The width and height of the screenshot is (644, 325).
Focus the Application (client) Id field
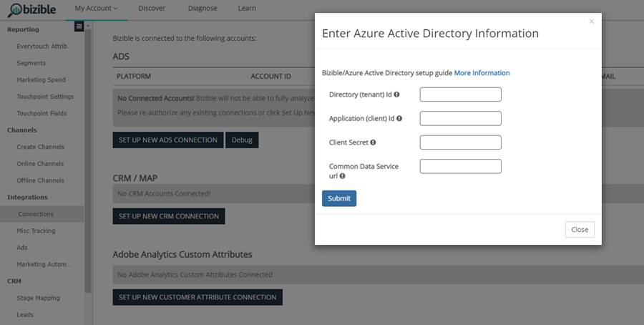pos(460,118)
